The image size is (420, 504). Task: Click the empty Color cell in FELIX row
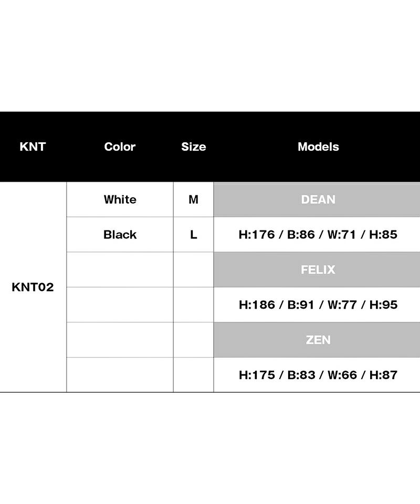(120, 270)
